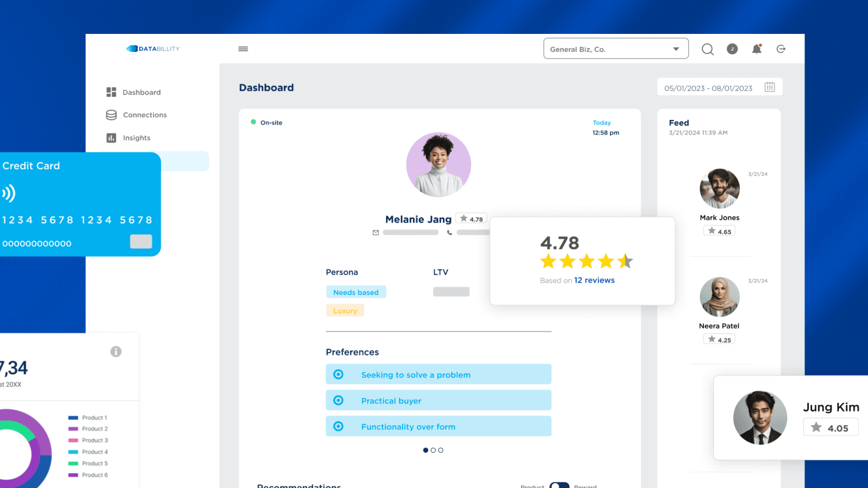Screen dimensions: 868x488
Task: Open the notifications bell
Action: coord(757,49)
